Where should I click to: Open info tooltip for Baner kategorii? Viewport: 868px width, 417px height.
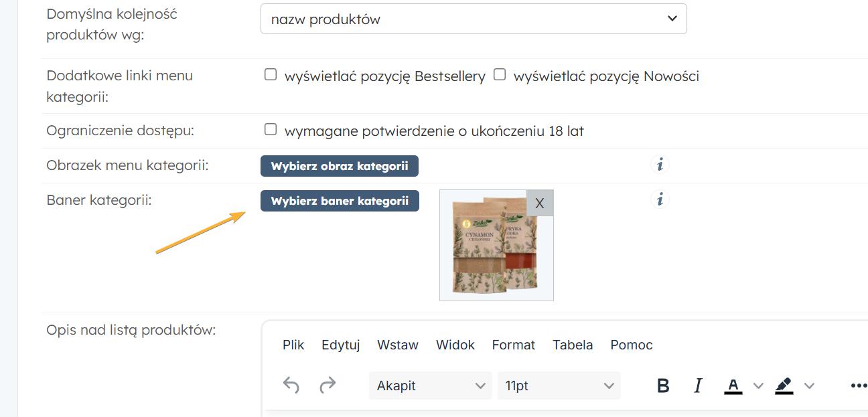tap(660, 199)
